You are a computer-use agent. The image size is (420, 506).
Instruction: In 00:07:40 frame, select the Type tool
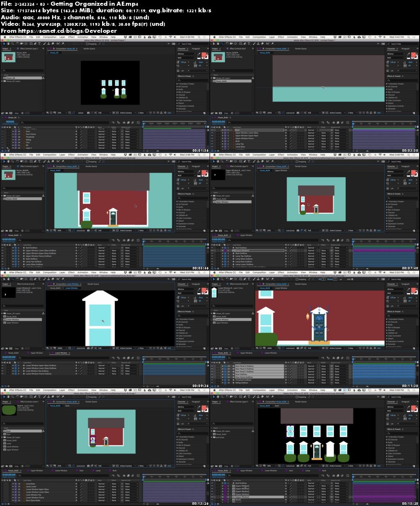pos(249,162)
